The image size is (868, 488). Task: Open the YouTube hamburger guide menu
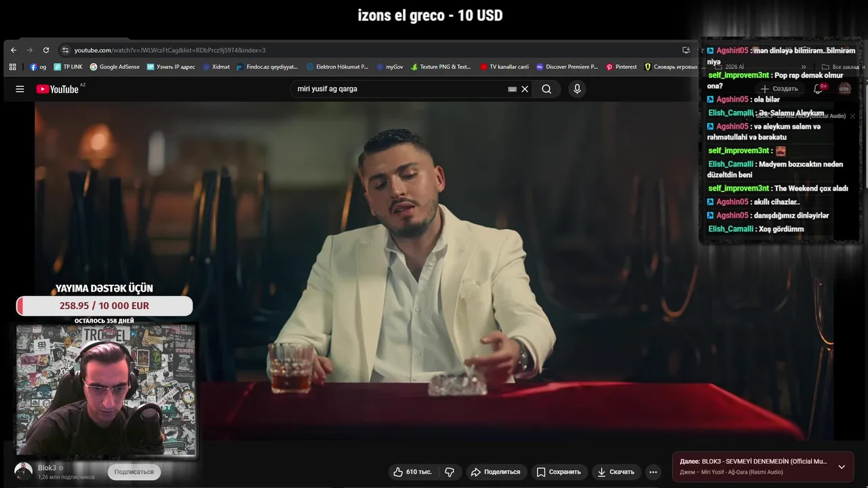(x=20, y=89)
